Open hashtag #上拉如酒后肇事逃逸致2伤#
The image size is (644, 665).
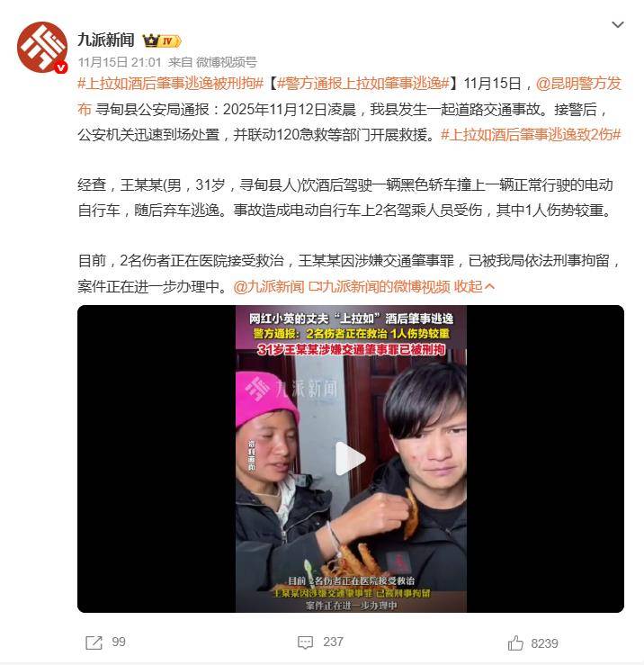coord(531,135)
